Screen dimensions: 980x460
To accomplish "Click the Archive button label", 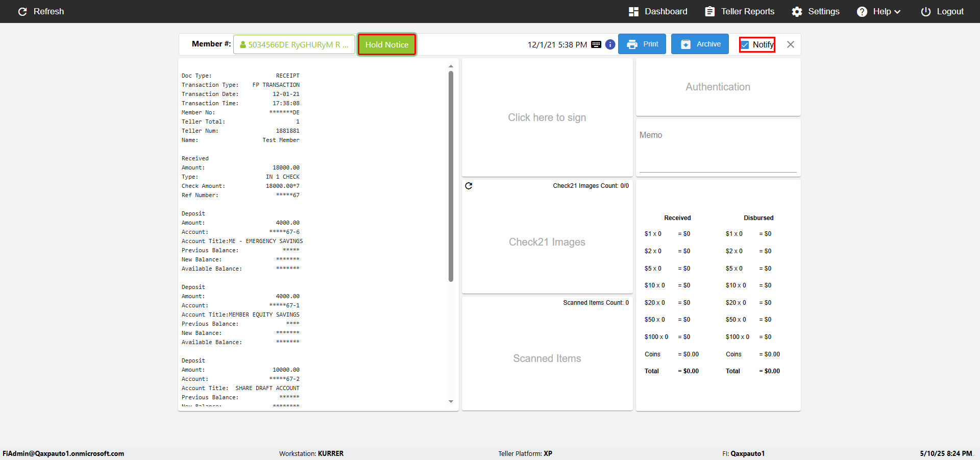I will tap(708, 44).
